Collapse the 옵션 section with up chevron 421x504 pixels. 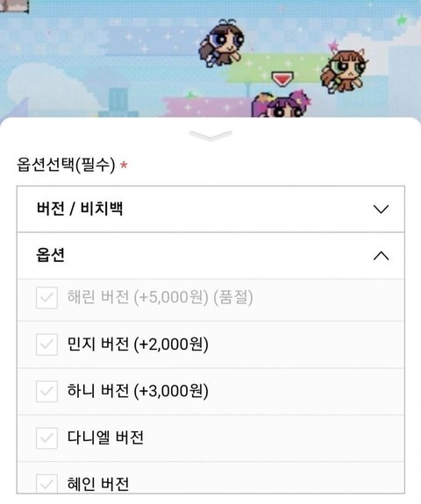382,256
